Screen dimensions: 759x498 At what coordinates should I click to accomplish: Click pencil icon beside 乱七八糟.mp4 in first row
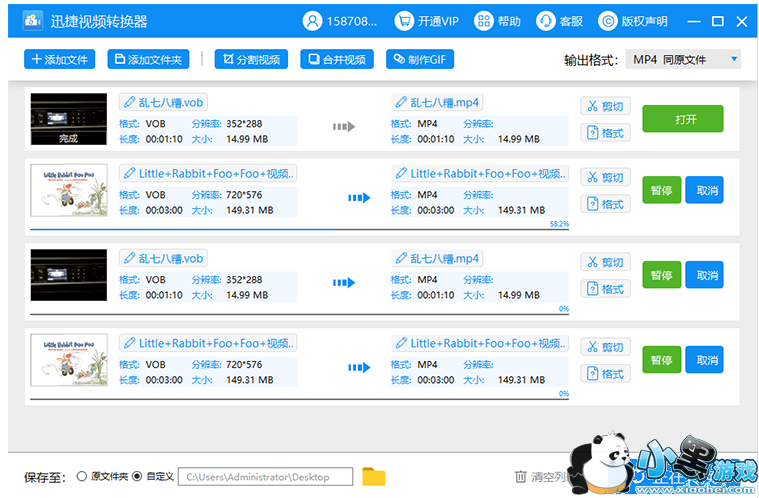[x=403, y=102]
